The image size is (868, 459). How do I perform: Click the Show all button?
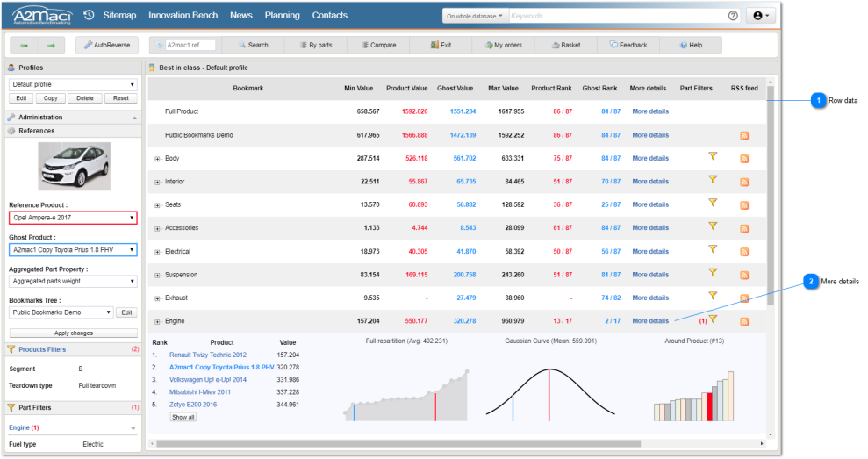click(183, 418)
